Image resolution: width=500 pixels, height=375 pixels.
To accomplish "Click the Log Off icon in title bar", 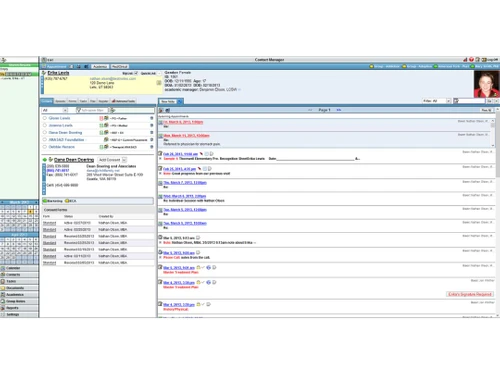I will 490,60.
